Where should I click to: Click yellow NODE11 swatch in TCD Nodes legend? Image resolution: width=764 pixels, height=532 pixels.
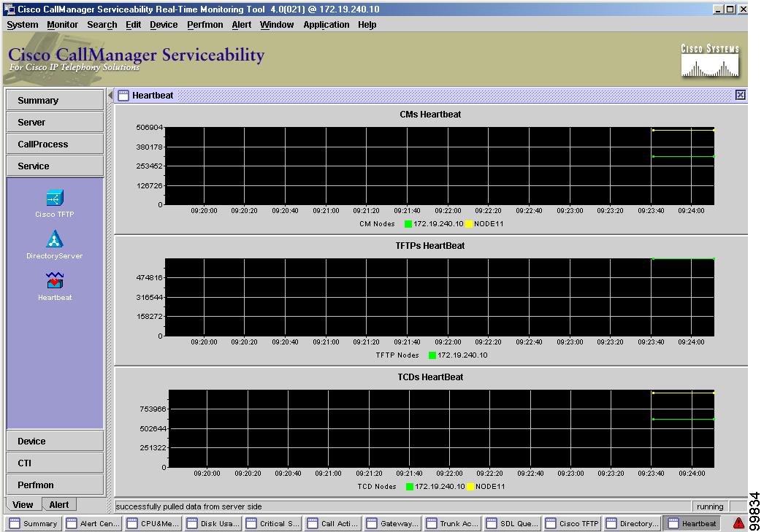pyautogui.click(x=470, y=487)
